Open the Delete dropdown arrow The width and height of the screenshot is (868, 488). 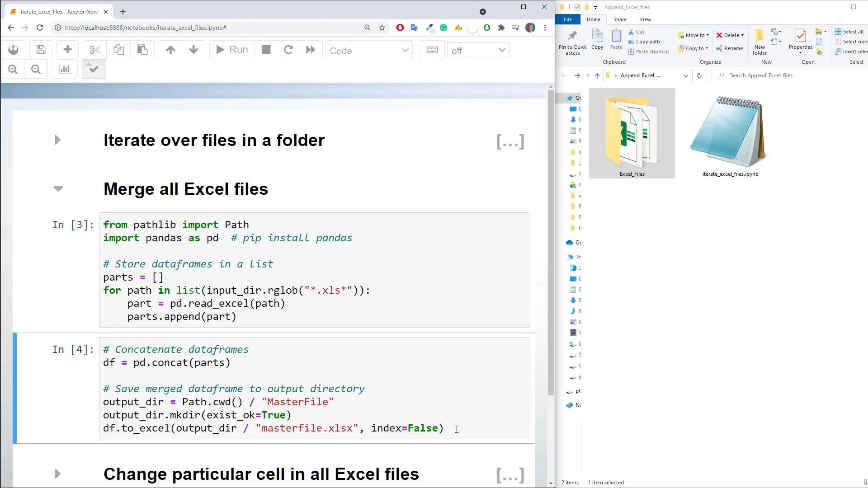point(743,35)
